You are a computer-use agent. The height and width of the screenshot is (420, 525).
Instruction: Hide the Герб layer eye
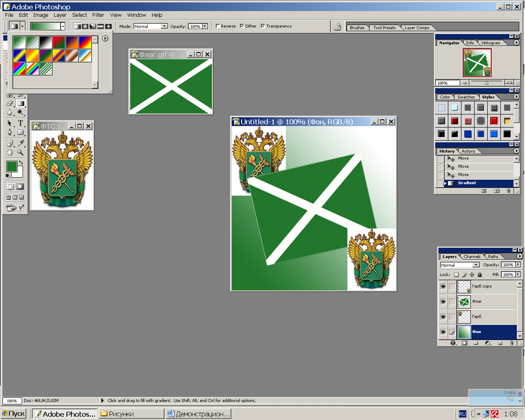[443, 317]
